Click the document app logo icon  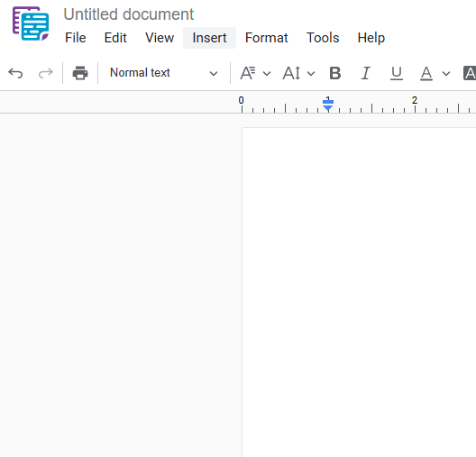[31, 23]
